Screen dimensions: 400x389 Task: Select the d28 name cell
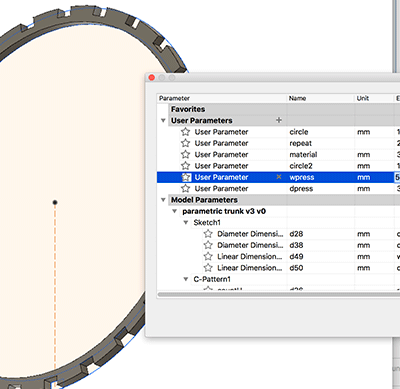pos(321,234)
